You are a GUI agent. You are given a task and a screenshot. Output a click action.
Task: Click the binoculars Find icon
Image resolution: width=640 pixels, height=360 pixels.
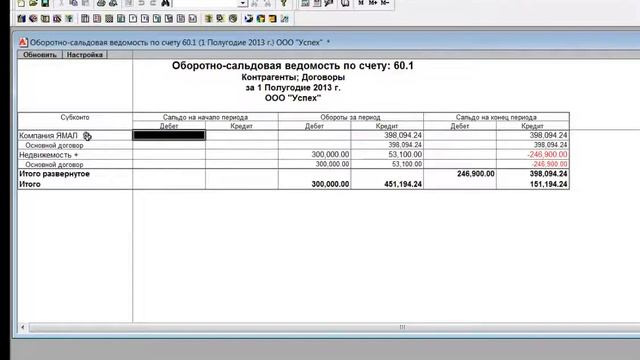point(165,3)
